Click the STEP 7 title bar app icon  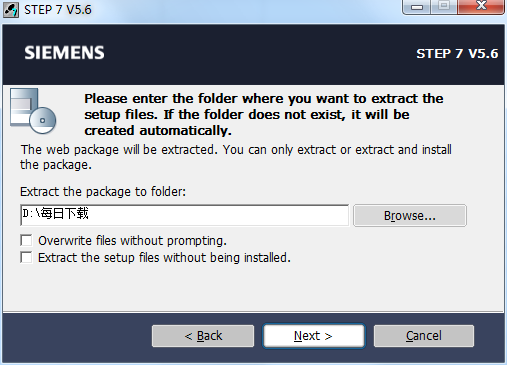11,10
